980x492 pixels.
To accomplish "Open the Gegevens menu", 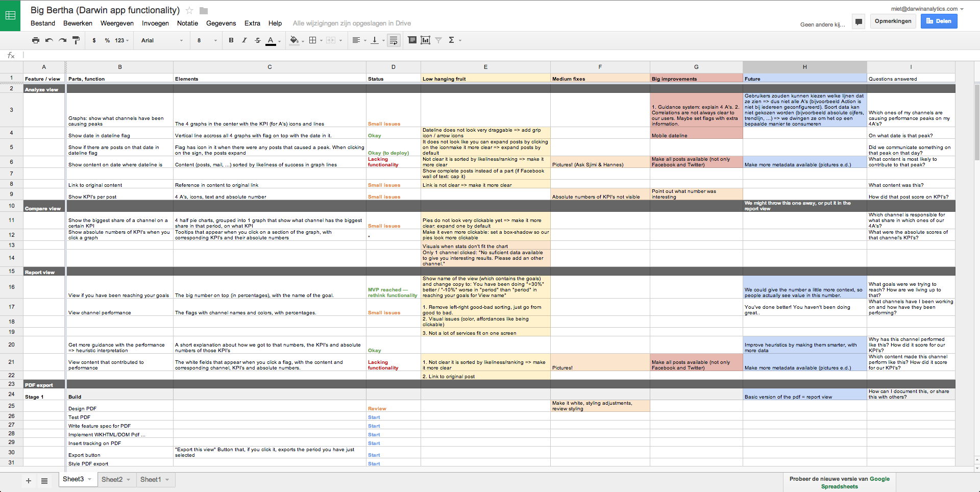I will tap(221, 23).
